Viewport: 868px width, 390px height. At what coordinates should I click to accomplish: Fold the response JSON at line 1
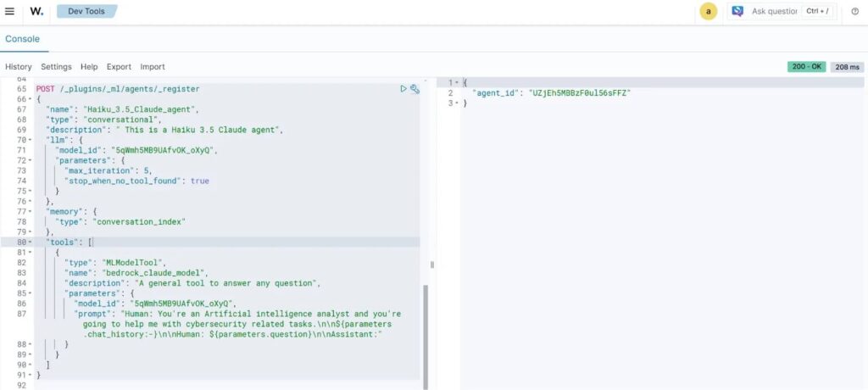click(458, 82)
